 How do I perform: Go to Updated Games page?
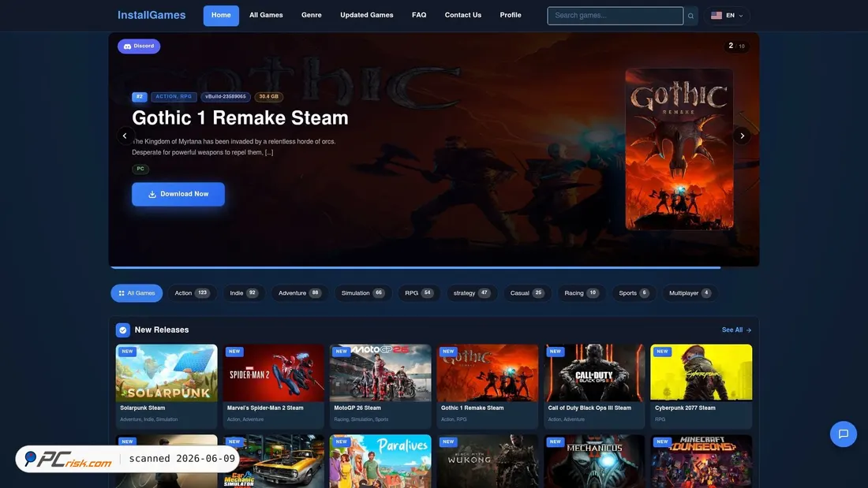coord(366,16)
